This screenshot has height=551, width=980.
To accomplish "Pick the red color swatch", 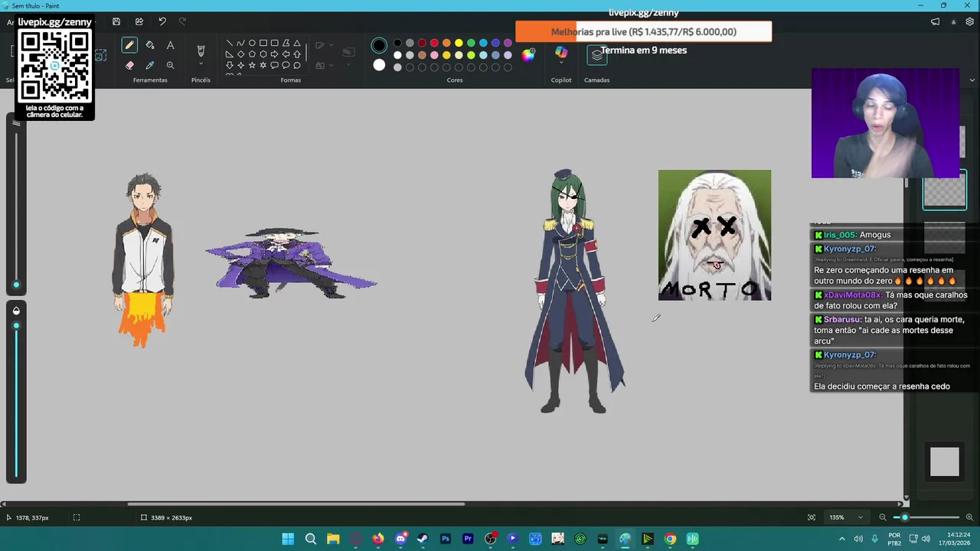I will [x=434, y=43].
